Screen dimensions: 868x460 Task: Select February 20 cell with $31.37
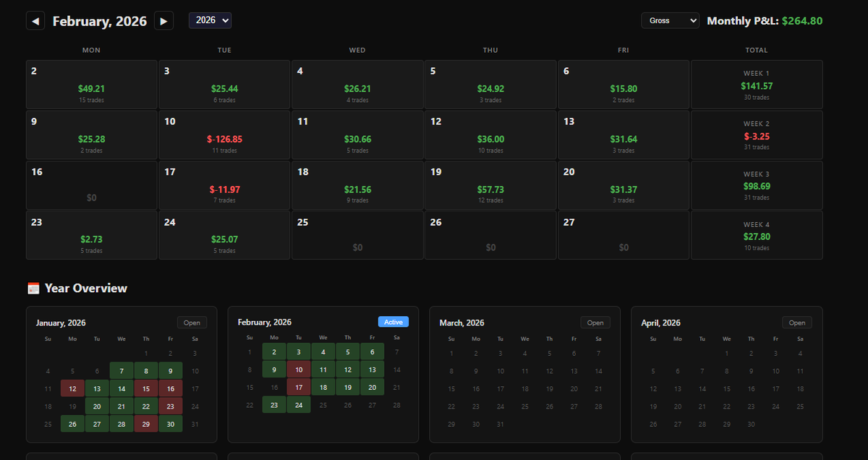pos(624,185)
